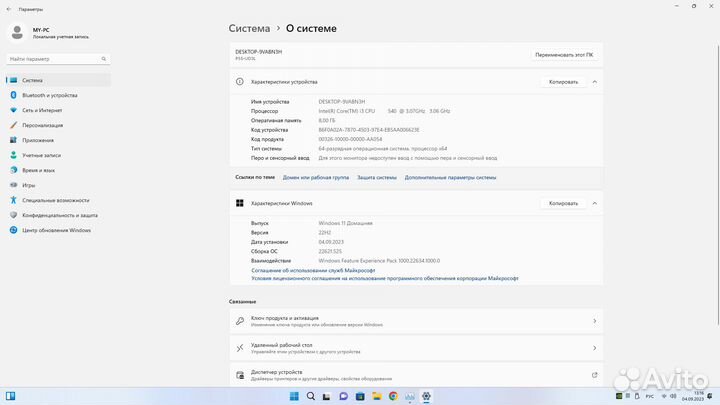Screen dimensions: 720x405
Task: Open Конфиденциальность и защита settings
Action: tap(58, 215)
